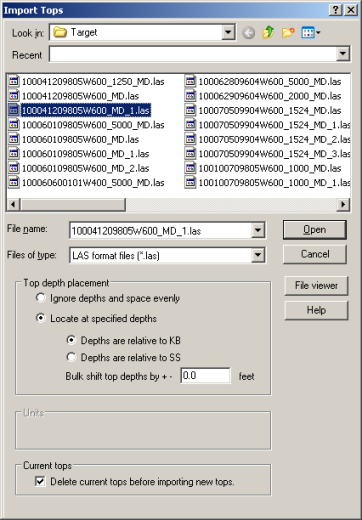Image resolution: width=362 pixels, height=520 pixels.
Task: Click the Bulk shift top depths field
Action: tap(205, 376)
